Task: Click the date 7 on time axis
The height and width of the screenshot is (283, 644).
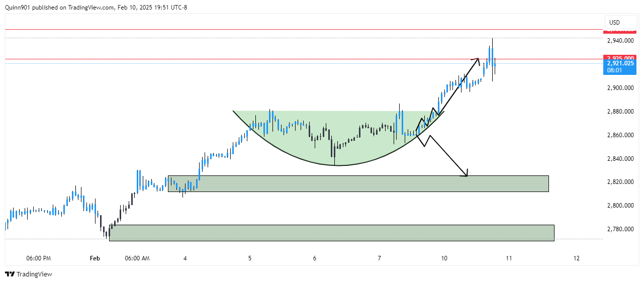Action: [380, 258]
